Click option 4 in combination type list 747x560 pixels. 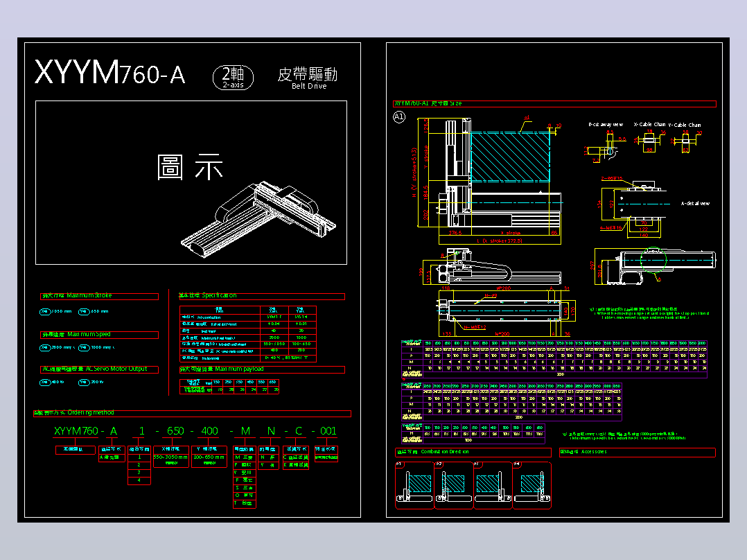tap(139, 480)
